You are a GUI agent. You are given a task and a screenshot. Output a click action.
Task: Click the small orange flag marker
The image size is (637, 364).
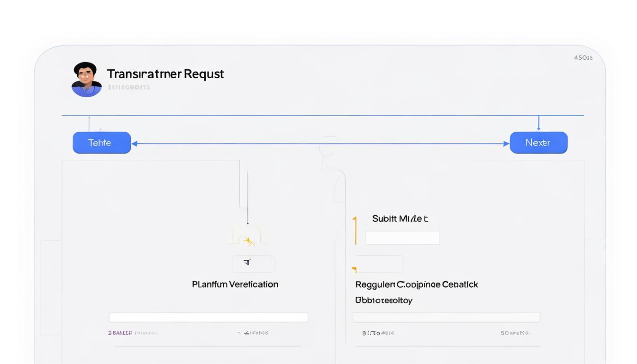coord(354,269)
